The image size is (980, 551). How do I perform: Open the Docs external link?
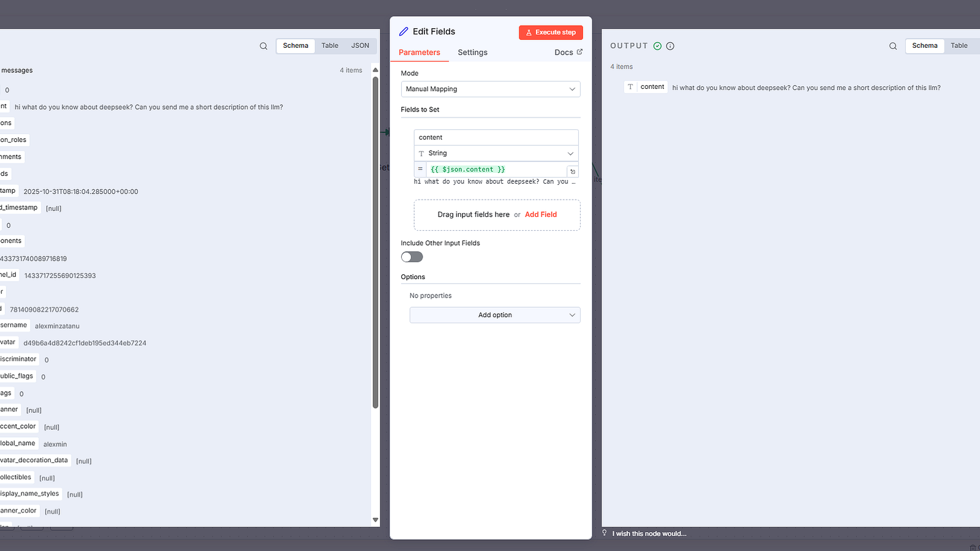click(568, 53)
